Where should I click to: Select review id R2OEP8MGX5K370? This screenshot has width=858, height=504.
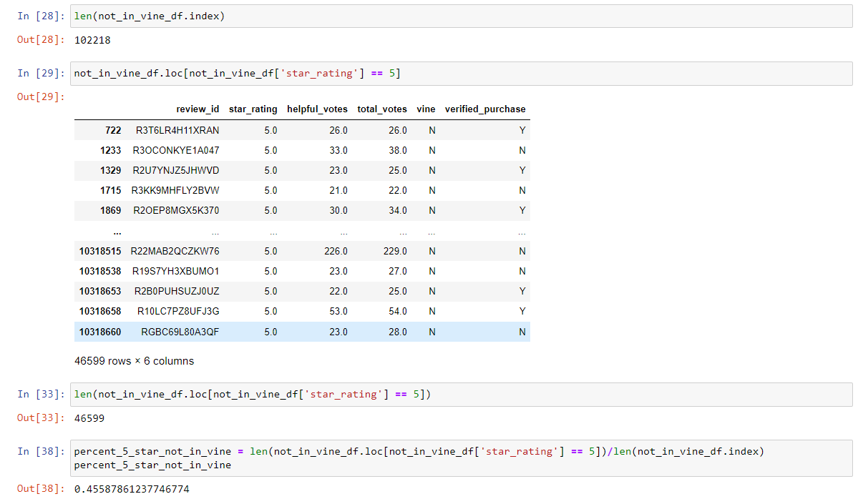(x=176, y=210)
